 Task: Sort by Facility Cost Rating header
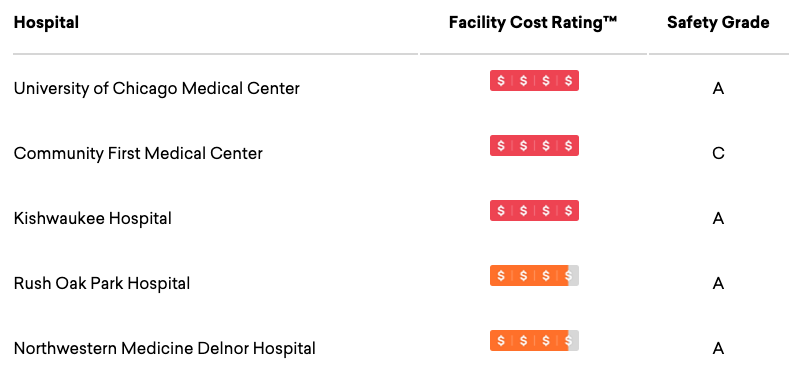tap(533, 22)
